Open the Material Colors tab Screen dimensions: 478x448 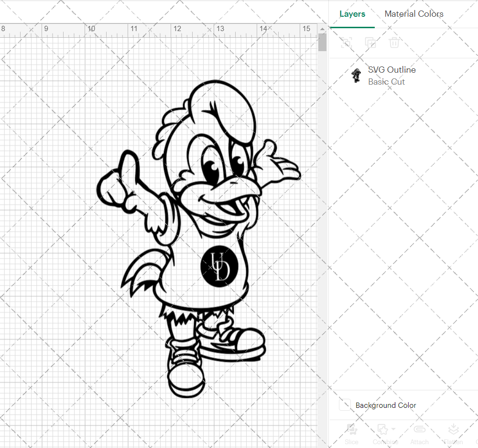[x=413, y=14]
